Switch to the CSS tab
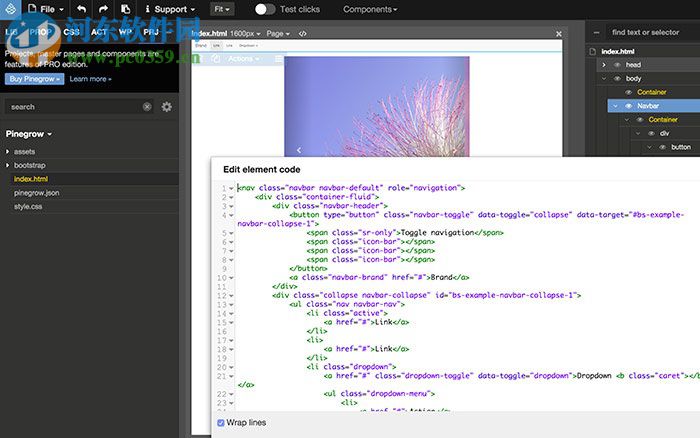Viewport: 700px width, 438px height. pos(71,32)
